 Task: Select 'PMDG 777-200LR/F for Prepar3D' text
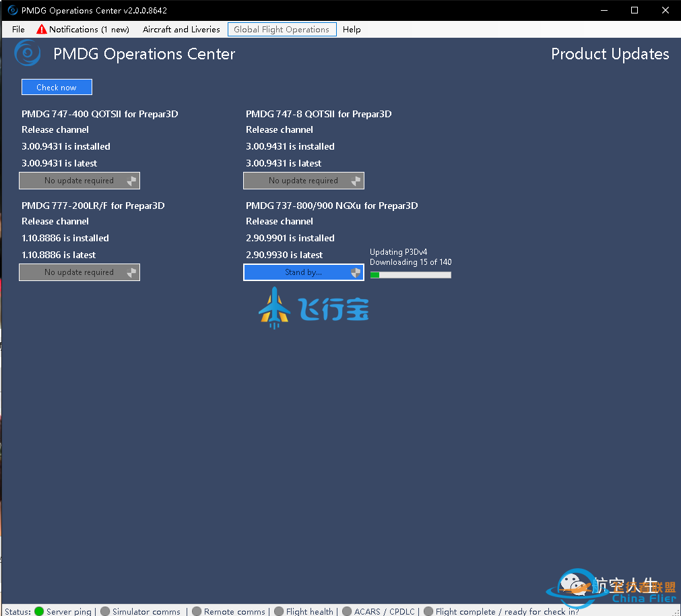tap(93, 206)
